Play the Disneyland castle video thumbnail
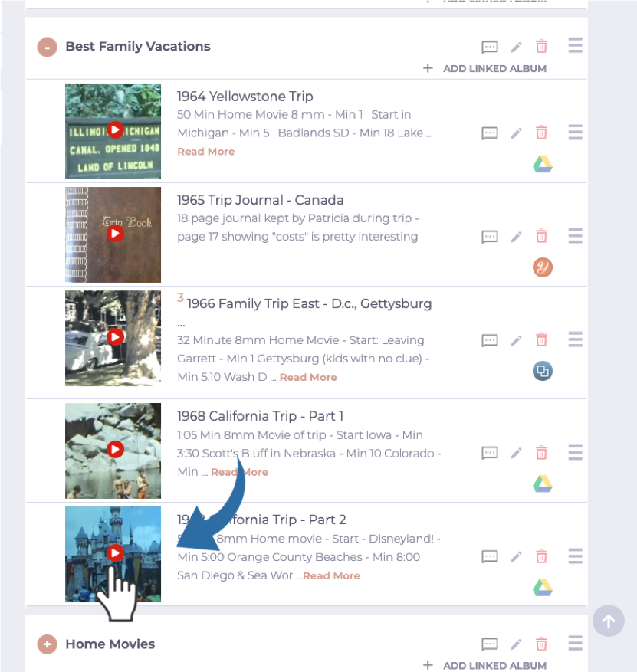Screen dimensions: 637x672 pyautogui.click(x=113, y=554)
